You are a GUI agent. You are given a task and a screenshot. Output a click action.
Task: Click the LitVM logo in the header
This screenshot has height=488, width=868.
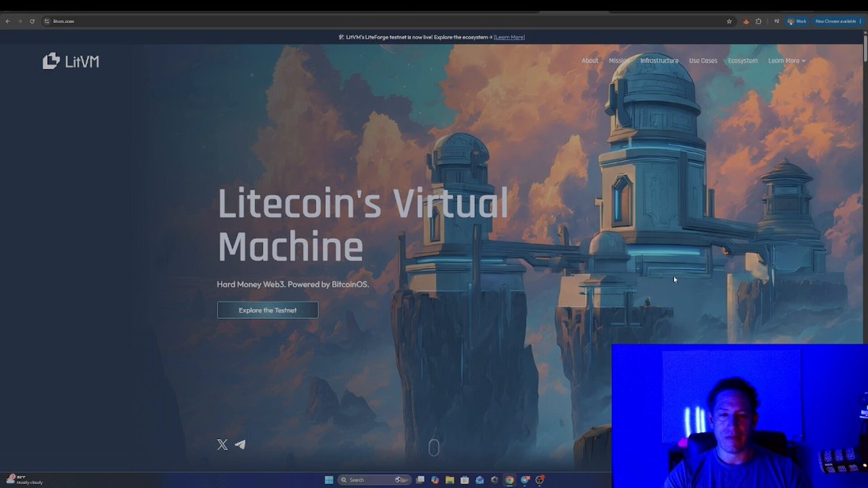[71, 61]
